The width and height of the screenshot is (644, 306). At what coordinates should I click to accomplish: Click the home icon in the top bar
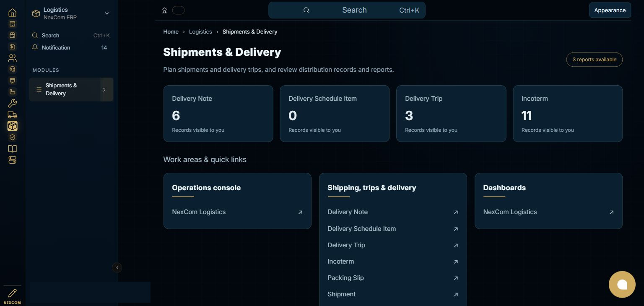[x=165, y=10]
